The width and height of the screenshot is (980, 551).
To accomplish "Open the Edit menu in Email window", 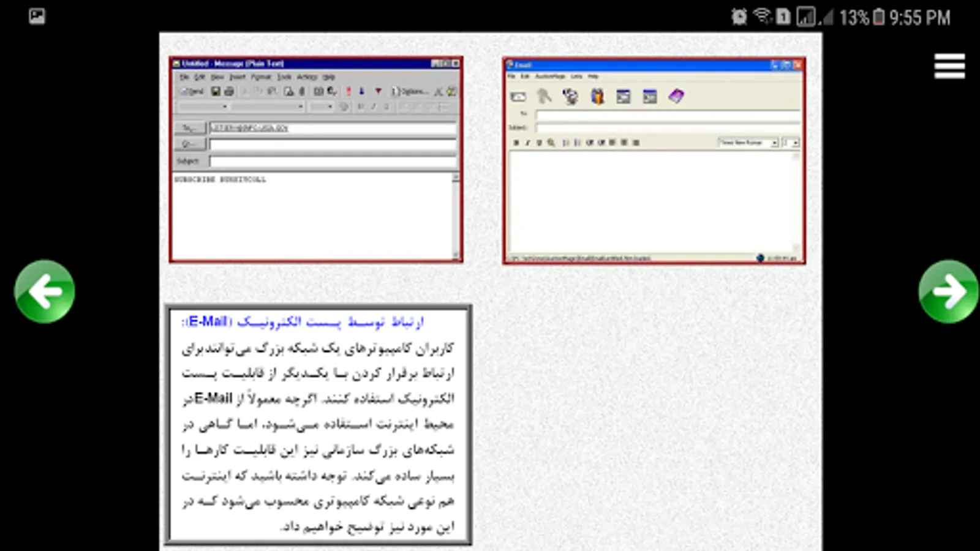I will coord(525,77).
